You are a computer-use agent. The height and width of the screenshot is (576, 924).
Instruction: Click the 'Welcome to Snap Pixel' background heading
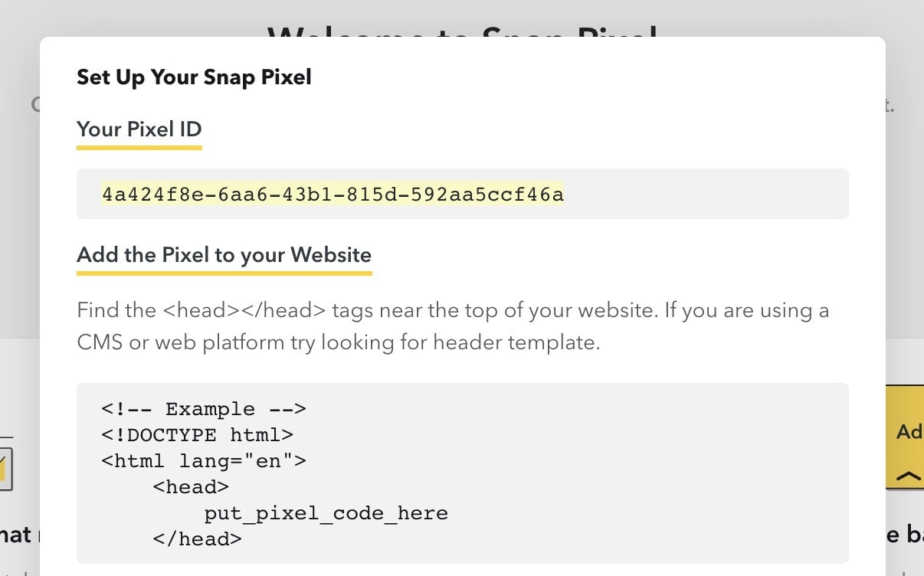[462, 31]
